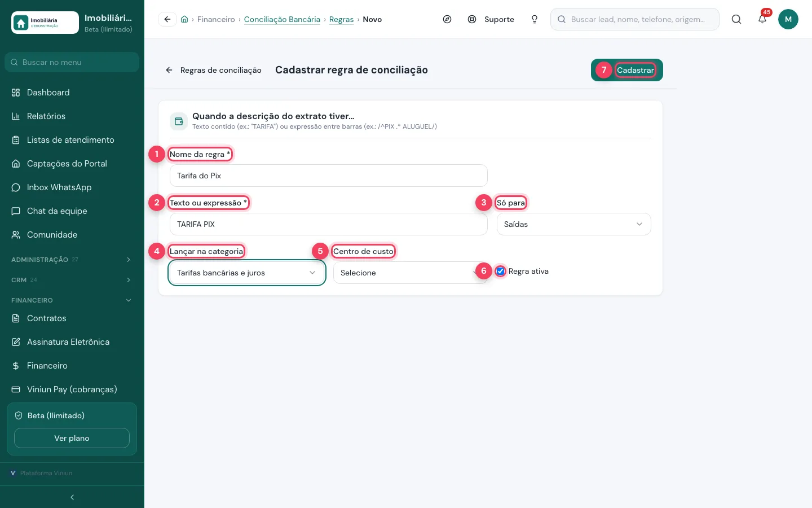Open the user avatar M menu

788,19
